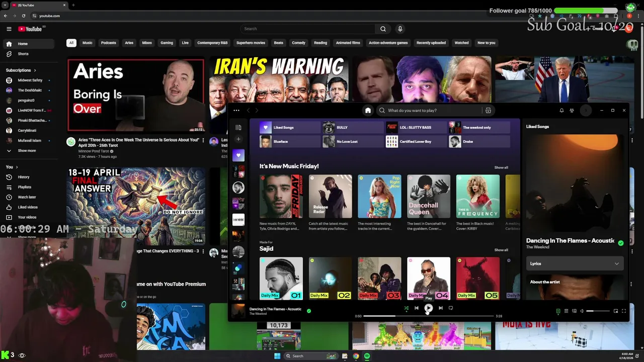Click Spotify back navigation arrow
Image resolution: width=644 pixels, height=362 pixels.
[248, 111]
